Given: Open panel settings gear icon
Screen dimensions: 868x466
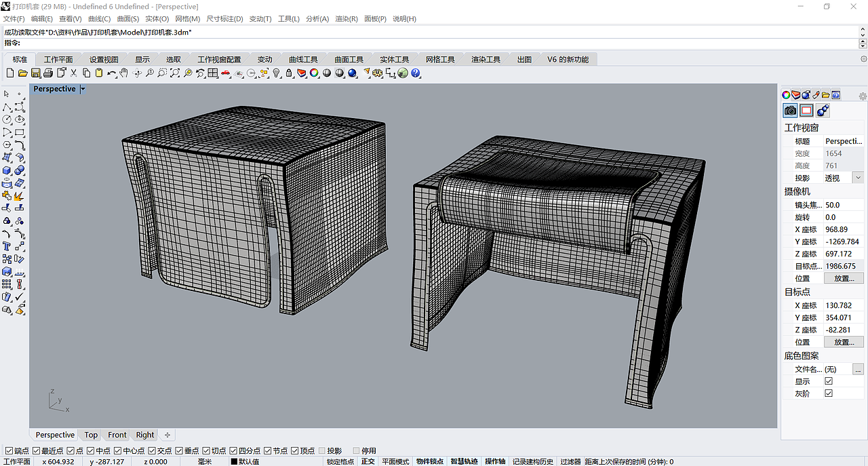Looking at the screenshot, I should click(863, 96).
